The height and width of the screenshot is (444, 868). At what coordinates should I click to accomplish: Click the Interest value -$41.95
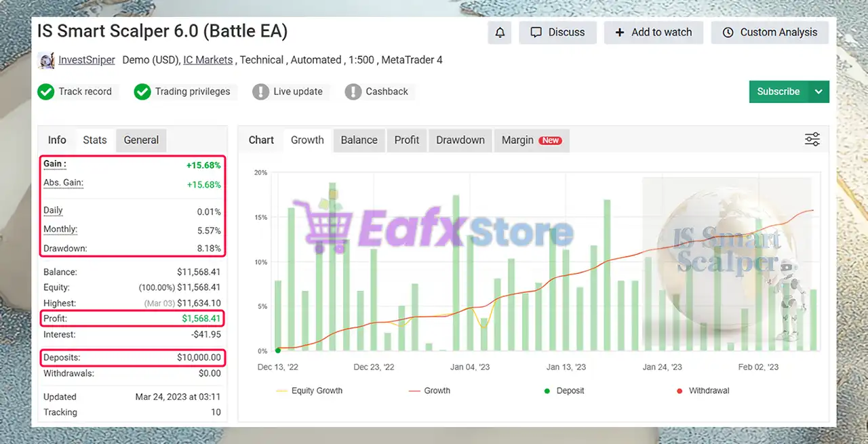click(x=206, y=334)
